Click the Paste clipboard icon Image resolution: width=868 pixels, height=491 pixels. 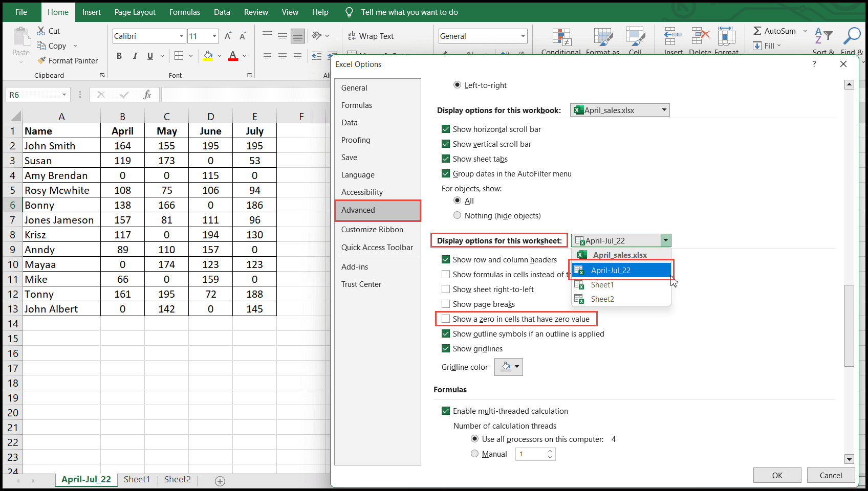[x=21, y=38]
